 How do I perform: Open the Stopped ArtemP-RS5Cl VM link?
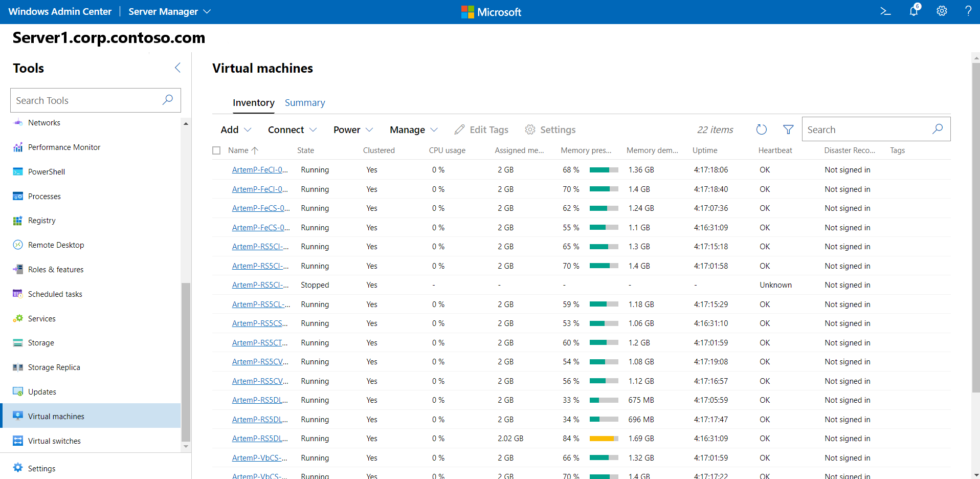coord(260,285)
